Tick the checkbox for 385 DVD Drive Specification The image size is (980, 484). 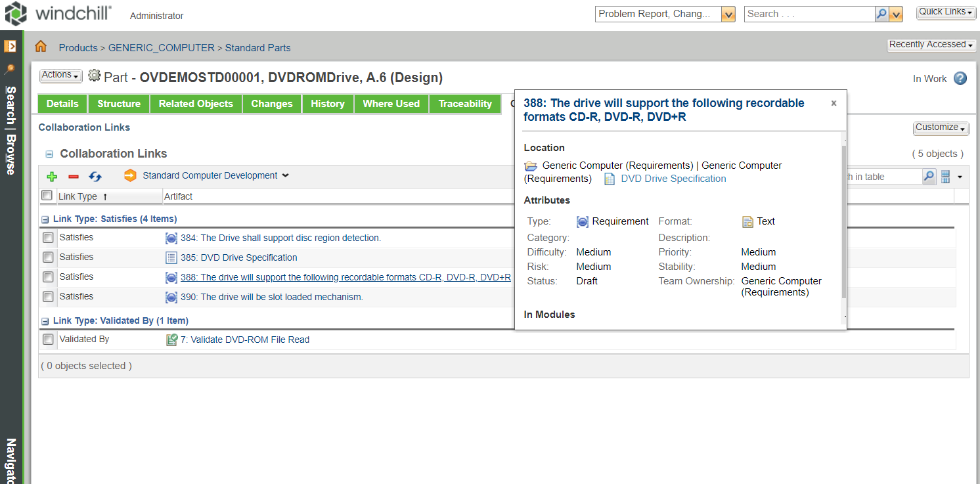[48, 257]
